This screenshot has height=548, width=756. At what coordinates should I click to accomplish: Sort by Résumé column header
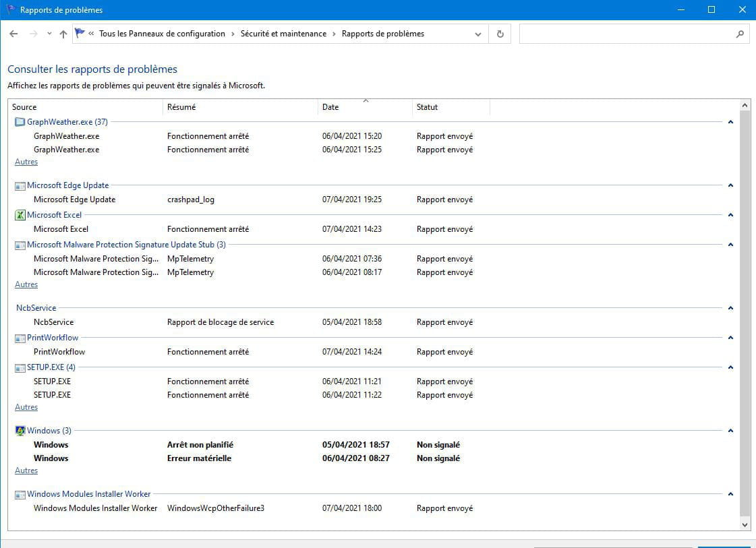(x=240, y=107)
